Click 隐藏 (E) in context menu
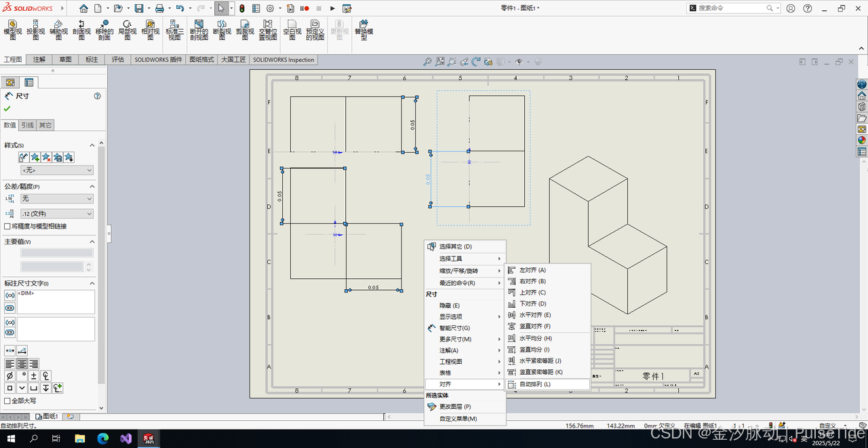The height and width of the screenshot is (448, 868). coord(465,305)
